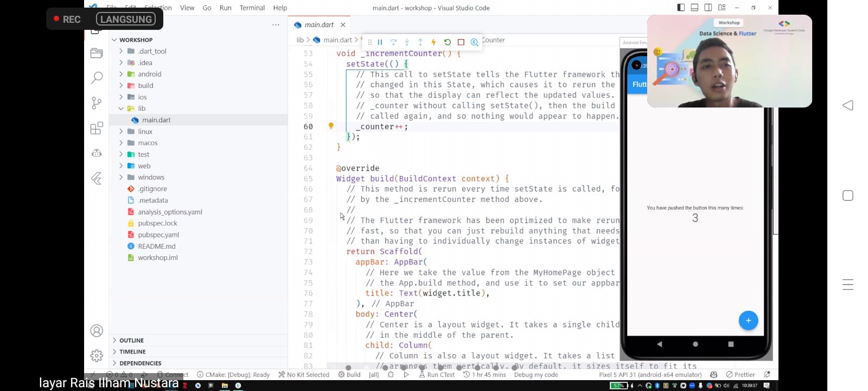Open the Source Control view
The height and width of the screenshot is (391, 868).
click(97, 103)
